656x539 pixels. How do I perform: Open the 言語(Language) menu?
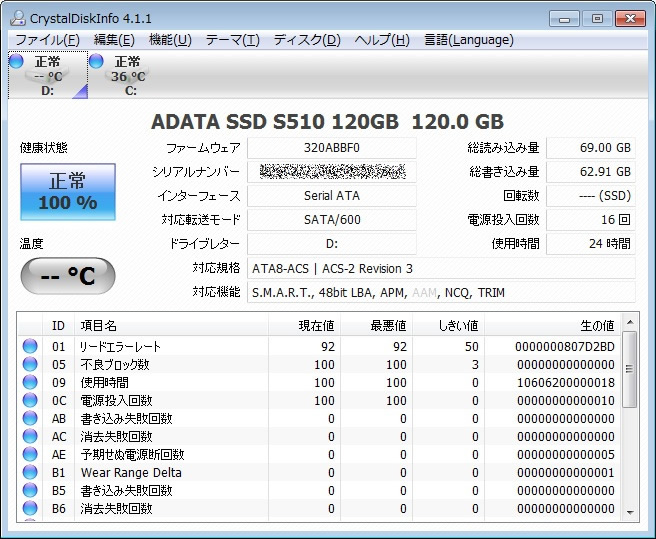click(469, 40)
